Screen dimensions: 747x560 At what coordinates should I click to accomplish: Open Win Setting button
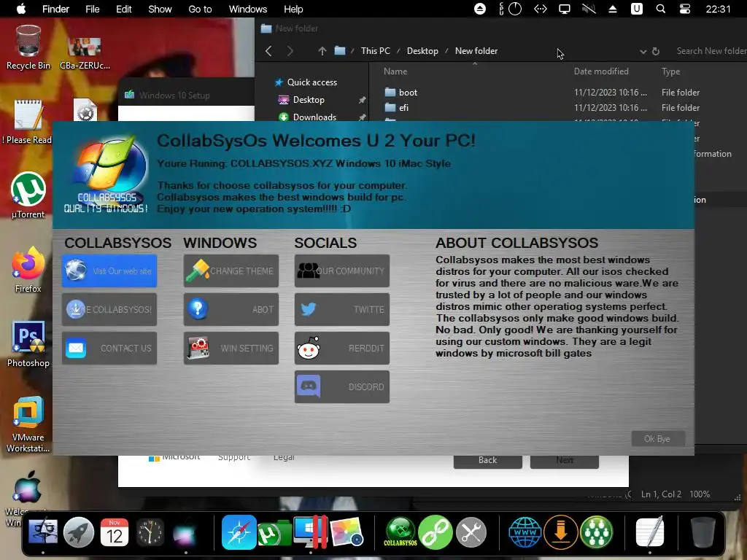[x=231, y=348]
